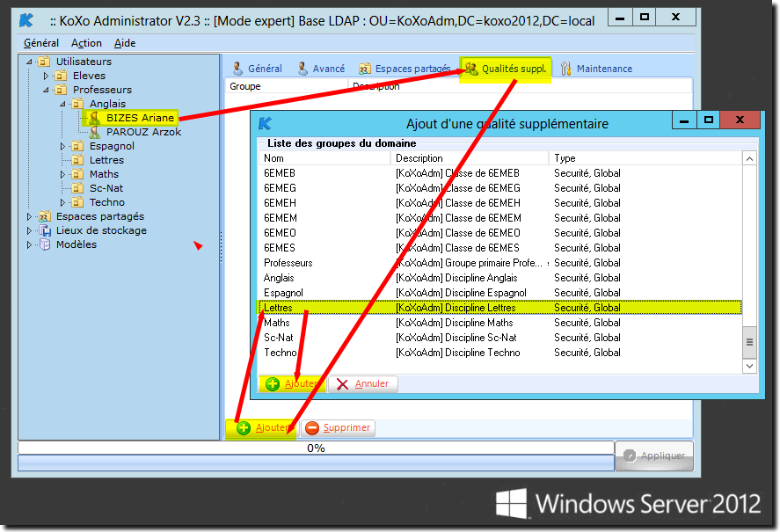Select the 6EMEH row in the group list

500,203
